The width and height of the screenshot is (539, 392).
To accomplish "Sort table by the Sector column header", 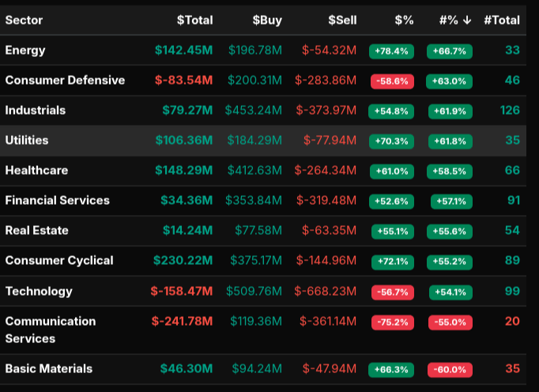I will tap(24, 20).
